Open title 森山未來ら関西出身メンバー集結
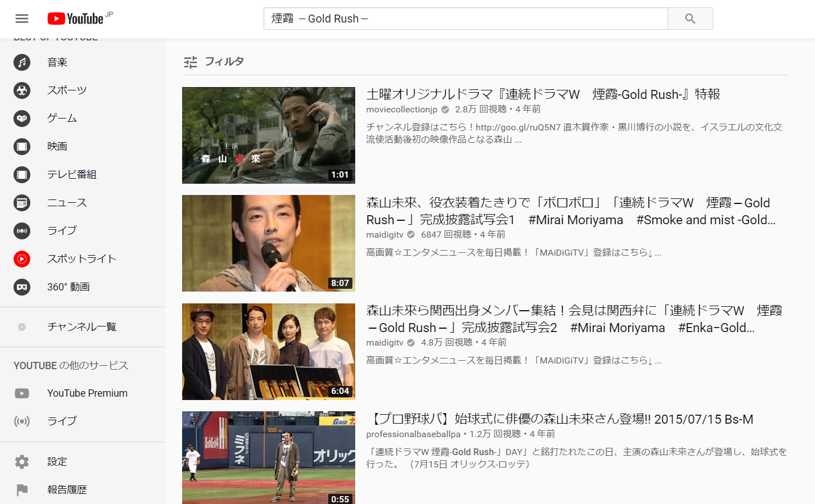The height and width of the screenshot is (504, 815). point(574,319)
